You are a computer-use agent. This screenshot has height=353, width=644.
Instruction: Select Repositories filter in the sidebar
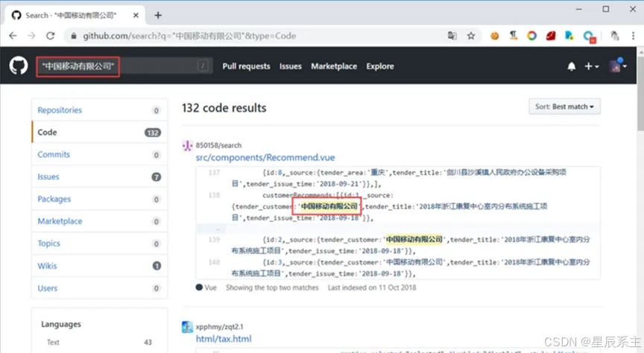(x=99, y=110)
